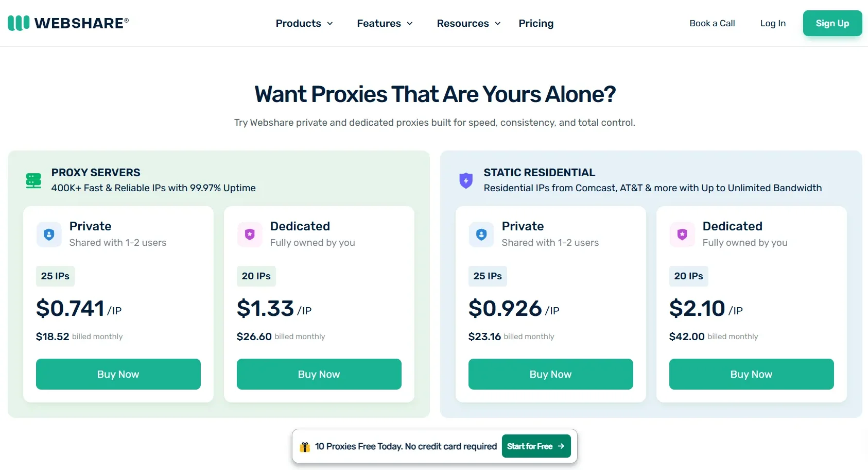
Task: Click the Static Residential shield icon
Action: click(465, 180)
